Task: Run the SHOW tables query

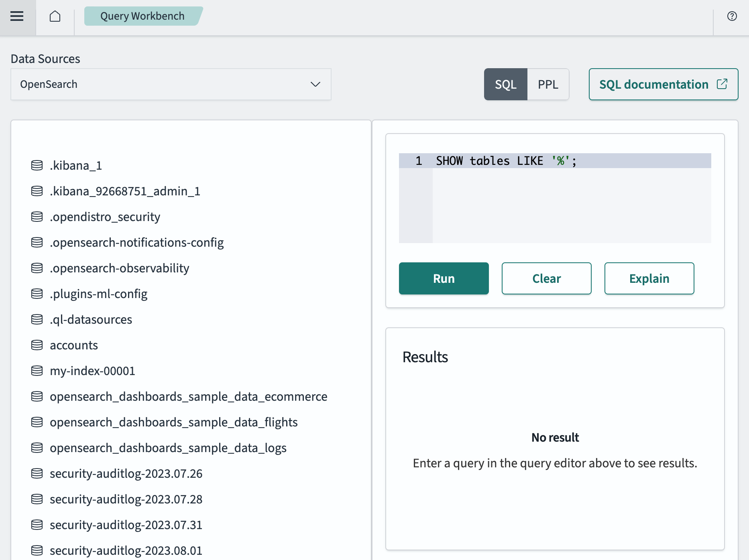Action: [x=444, y=278]
